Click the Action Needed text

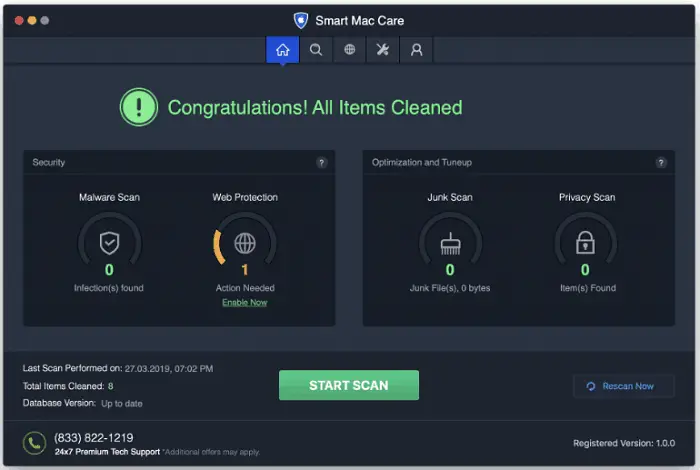(245, 288)
